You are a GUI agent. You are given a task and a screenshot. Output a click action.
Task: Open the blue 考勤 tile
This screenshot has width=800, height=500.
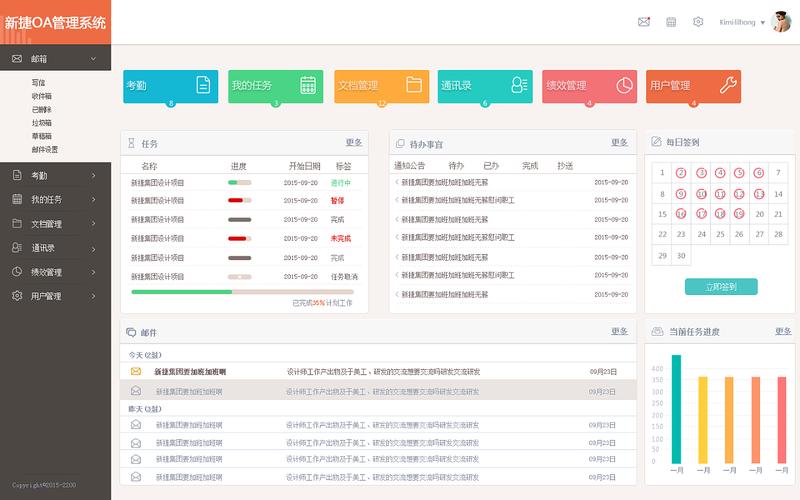(x=170, y=86)
